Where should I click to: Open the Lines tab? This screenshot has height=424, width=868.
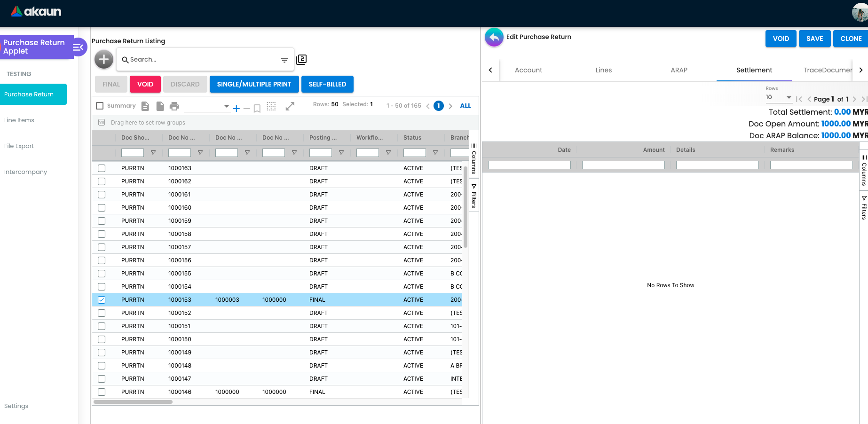click(604, 70)
